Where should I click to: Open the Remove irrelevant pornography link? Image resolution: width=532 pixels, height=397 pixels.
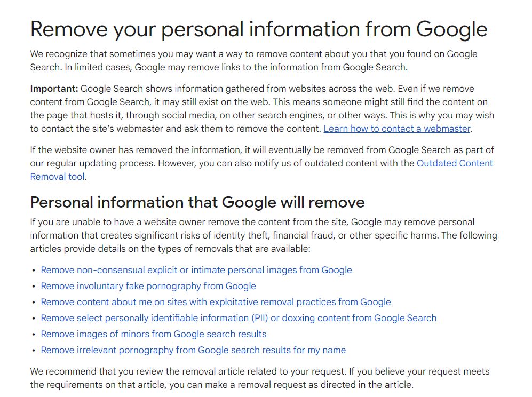[x=193, y=350]
